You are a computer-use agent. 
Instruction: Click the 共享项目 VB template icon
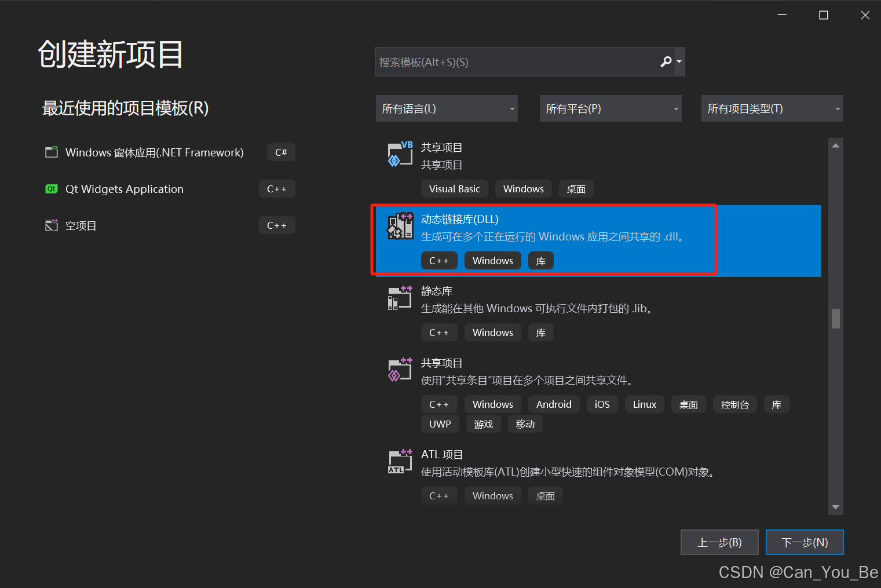coord(400,154)
